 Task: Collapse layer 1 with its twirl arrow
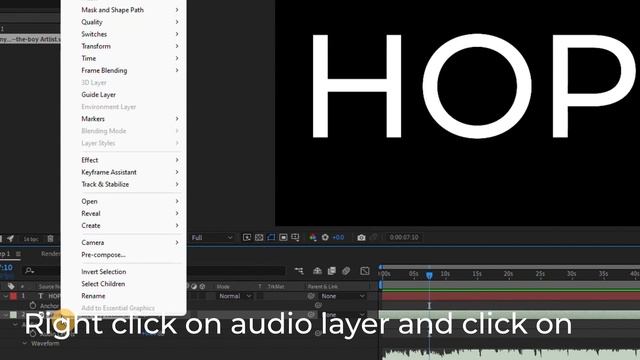click(x=5, y=296)
